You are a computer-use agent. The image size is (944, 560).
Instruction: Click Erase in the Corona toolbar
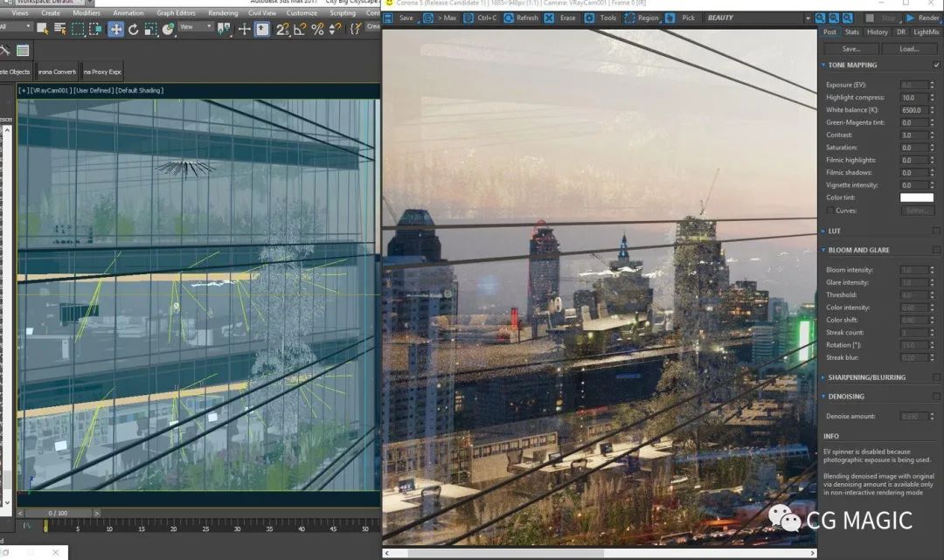pyautogui.click(x=560, y=18)
